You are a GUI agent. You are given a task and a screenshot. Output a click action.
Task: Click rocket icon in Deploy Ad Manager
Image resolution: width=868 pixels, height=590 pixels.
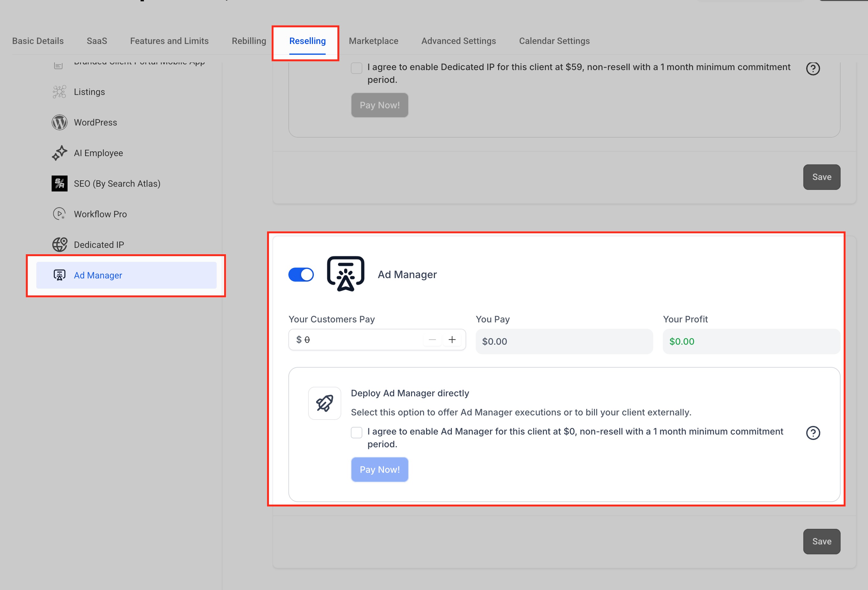(x=324, y=403)
